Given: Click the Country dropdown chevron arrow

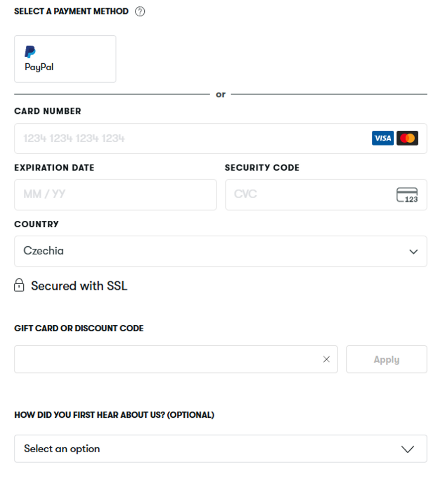Looking at the screenshot, I should point(413,252).
